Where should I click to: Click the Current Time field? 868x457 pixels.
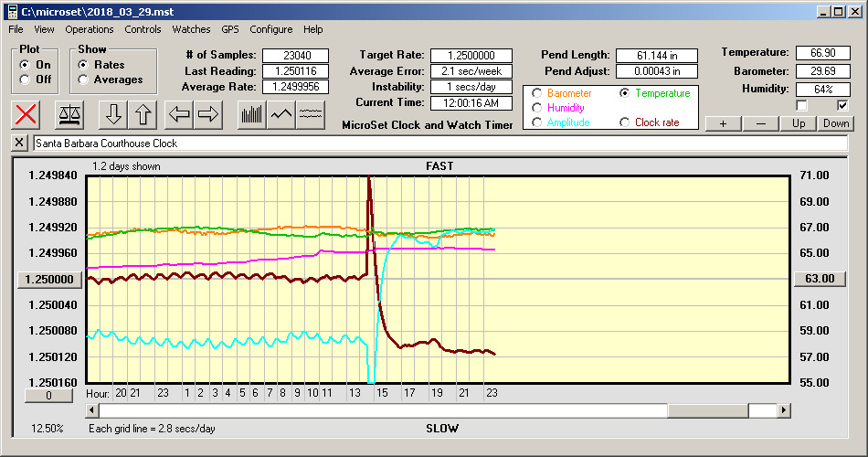coord(471,102)
